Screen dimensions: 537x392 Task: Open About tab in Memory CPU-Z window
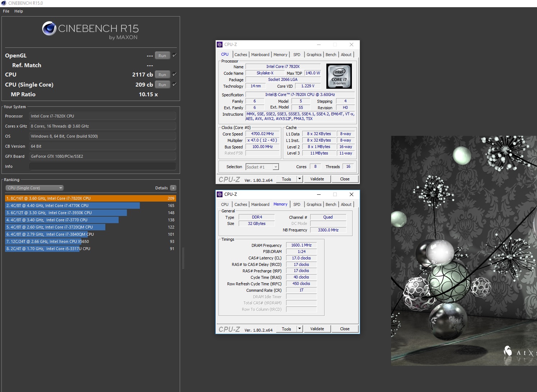tap(346, 204)
